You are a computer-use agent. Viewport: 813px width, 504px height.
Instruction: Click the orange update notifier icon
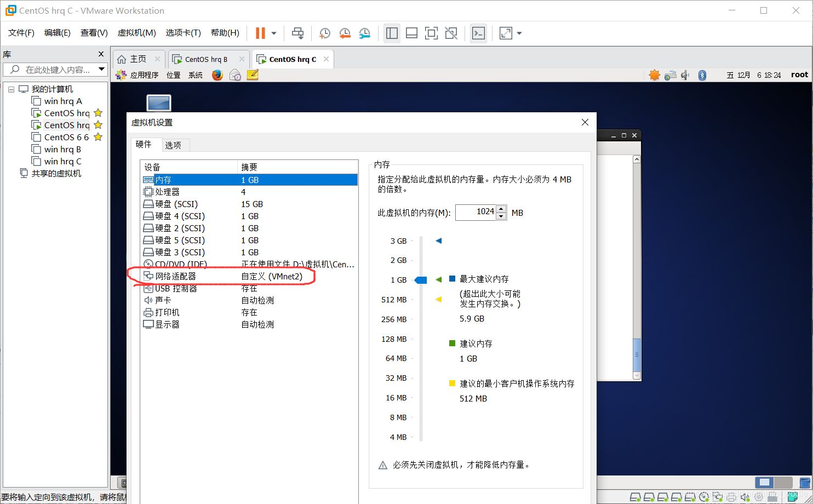click(654, 75)
